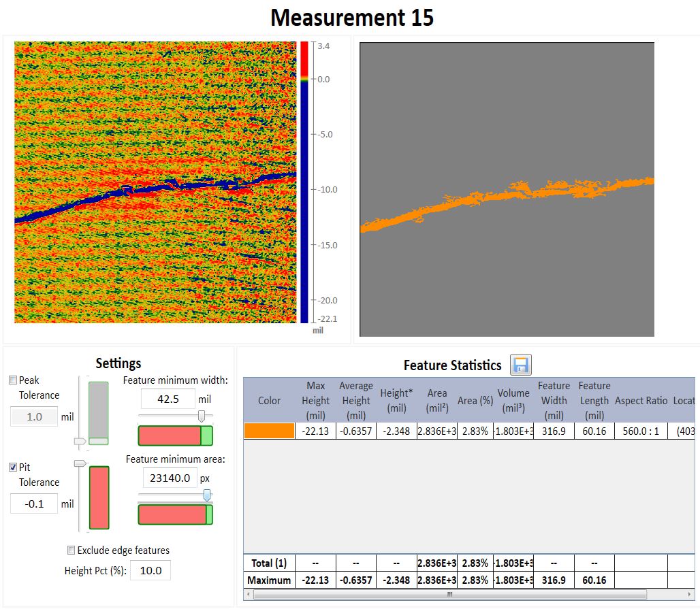Viewport: 700px width, 609px height.
Task: Enable the Peak Tolerance checkbox
Action: (x=13, y=380)
